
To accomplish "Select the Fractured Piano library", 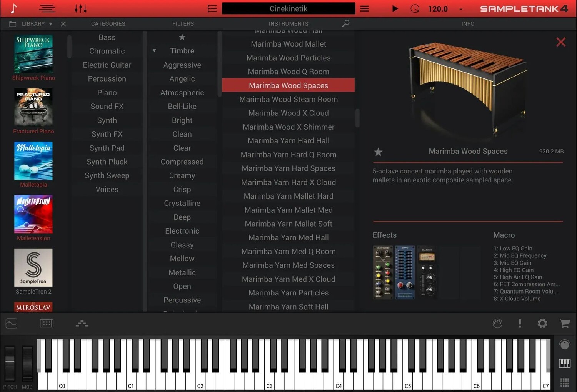I will coord(33,112).
